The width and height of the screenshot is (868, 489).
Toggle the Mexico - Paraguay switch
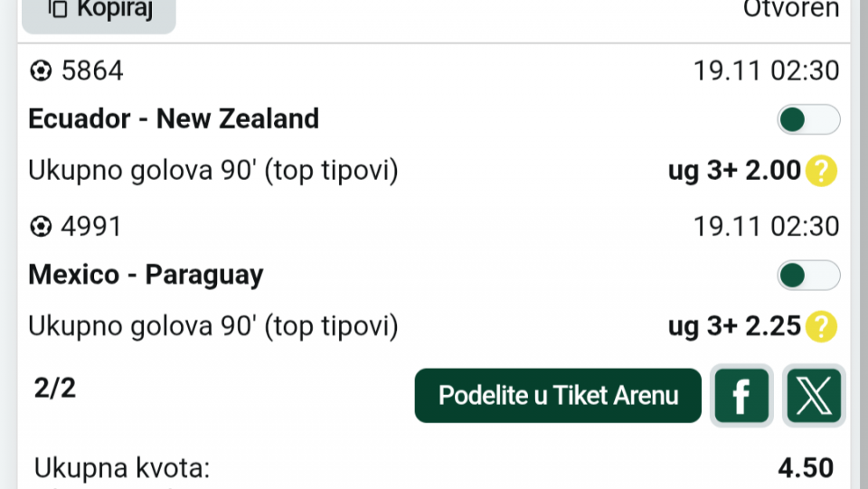808,276
